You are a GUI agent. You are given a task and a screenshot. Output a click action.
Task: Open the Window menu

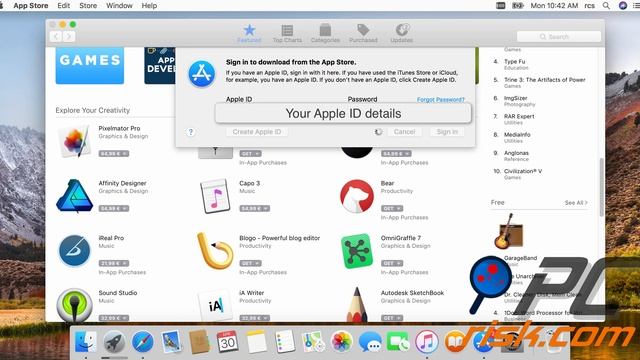click(x=119, y=6)
